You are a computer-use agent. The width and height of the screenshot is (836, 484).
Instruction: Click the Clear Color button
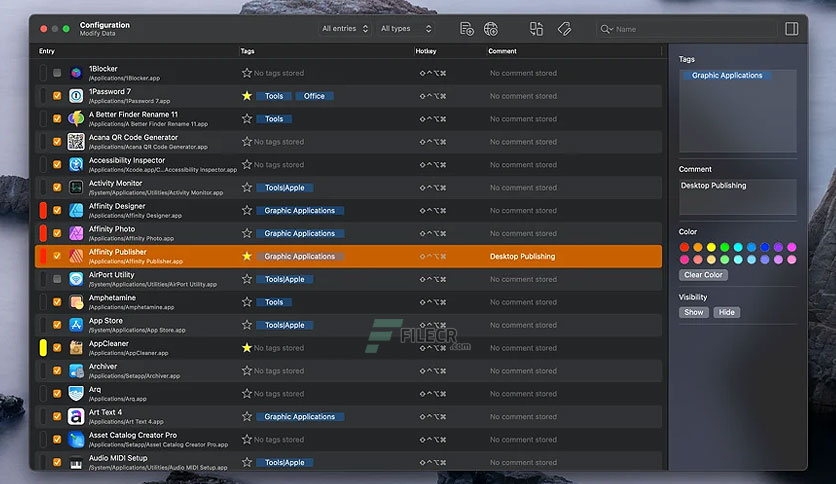coord(703,275)
